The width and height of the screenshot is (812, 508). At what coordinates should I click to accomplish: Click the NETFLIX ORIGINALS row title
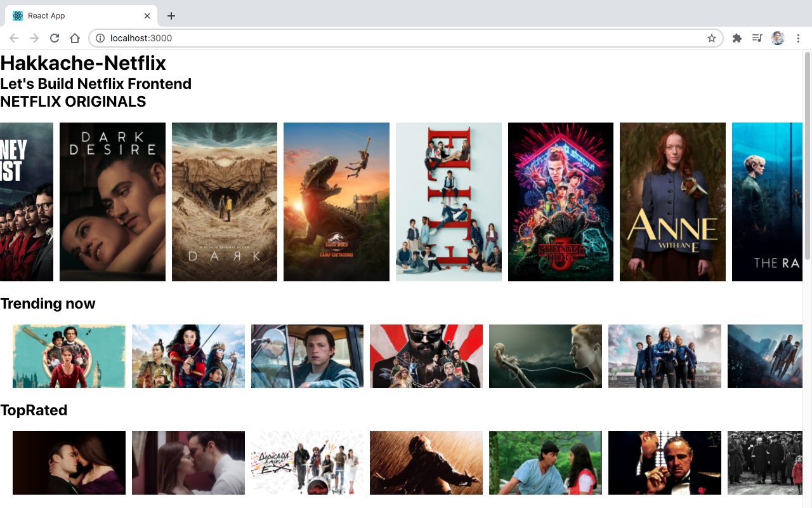tap(73, 102)
